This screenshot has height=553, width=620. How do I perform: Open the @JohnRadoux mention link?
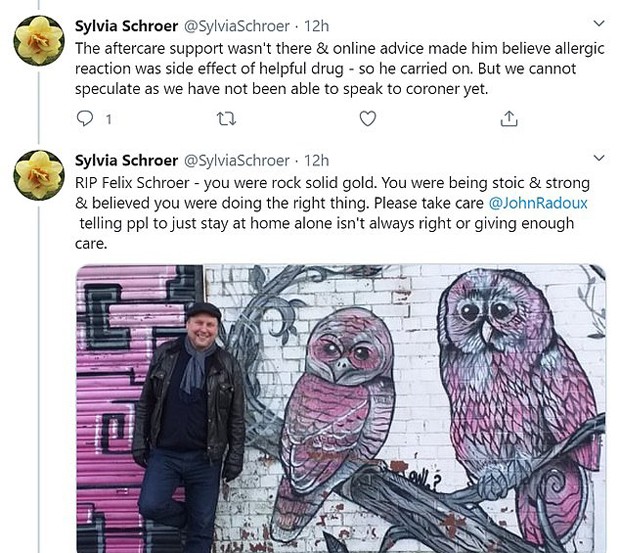click(x=538, y=203)
